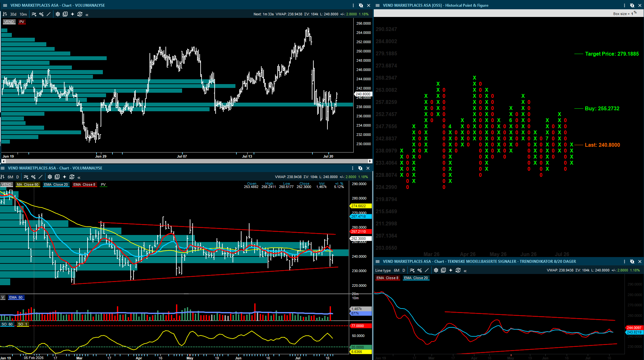Click the Box size value in the Point & Figure panel

tap(632, 14)
